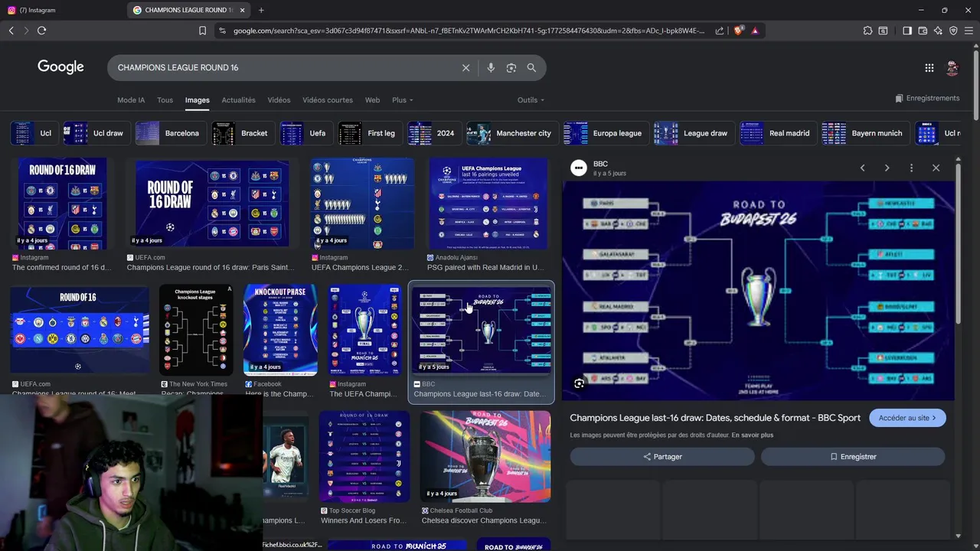Screen dimensions: 980x551
Task: Start voice search with microphone
Action: click(x=491, y=67)
